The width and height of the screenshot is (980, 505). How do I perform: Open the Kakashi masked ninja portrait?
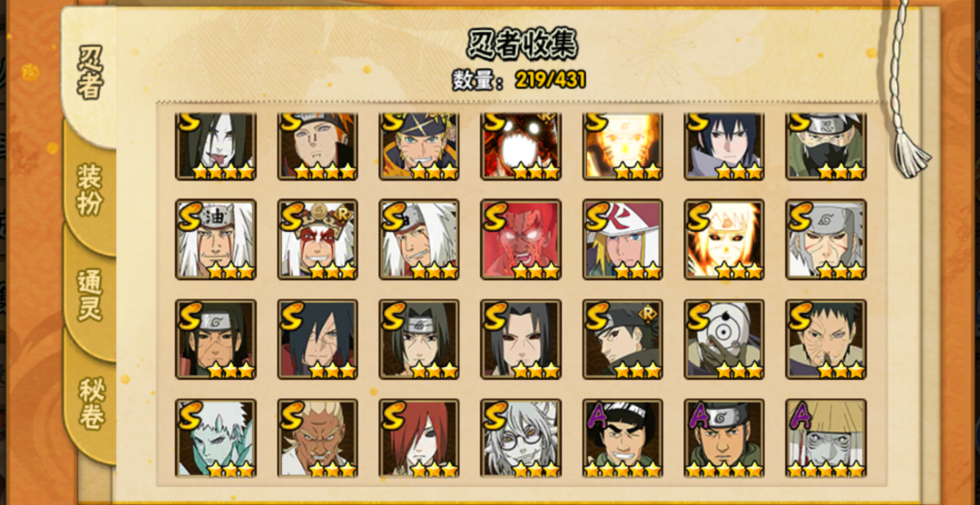tap(826, 146)
